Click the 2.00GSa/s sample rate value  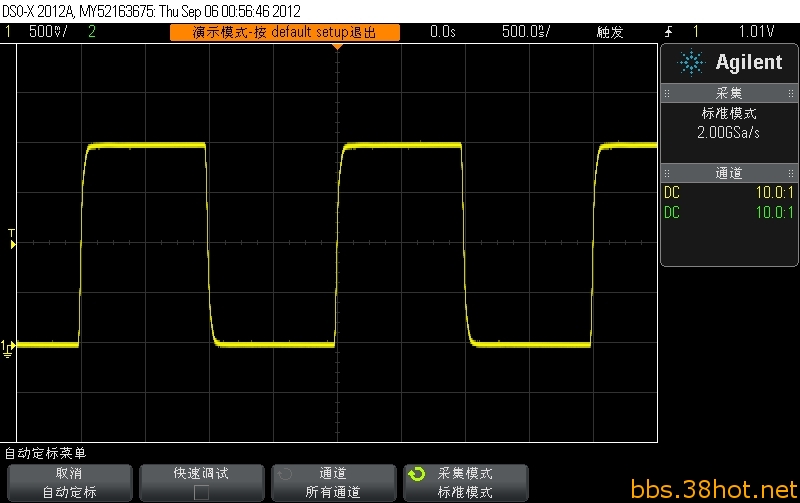tap(729, 133)
